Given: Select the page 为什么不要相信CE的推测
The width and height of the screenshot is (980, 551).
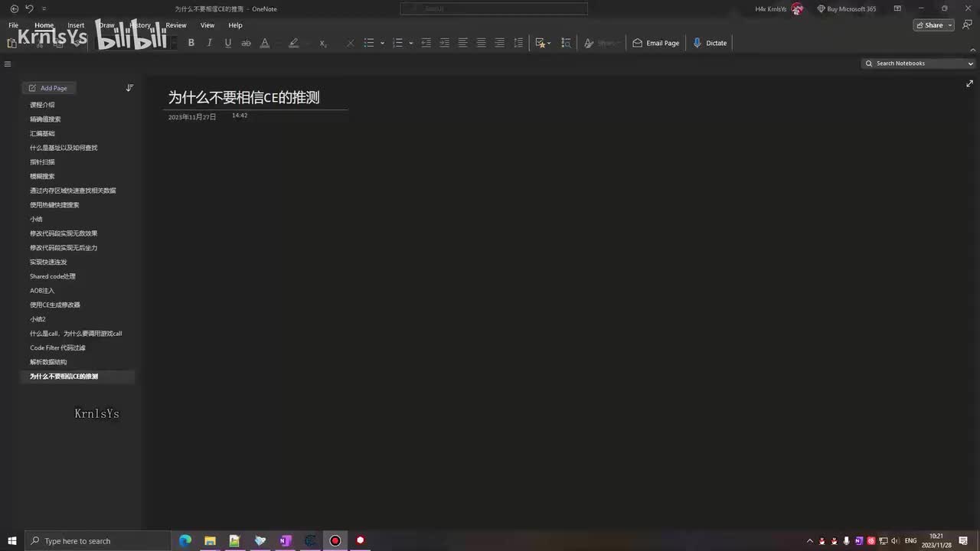Looking at the screenshot, I should pyautogui.click(x=77, y=377).
